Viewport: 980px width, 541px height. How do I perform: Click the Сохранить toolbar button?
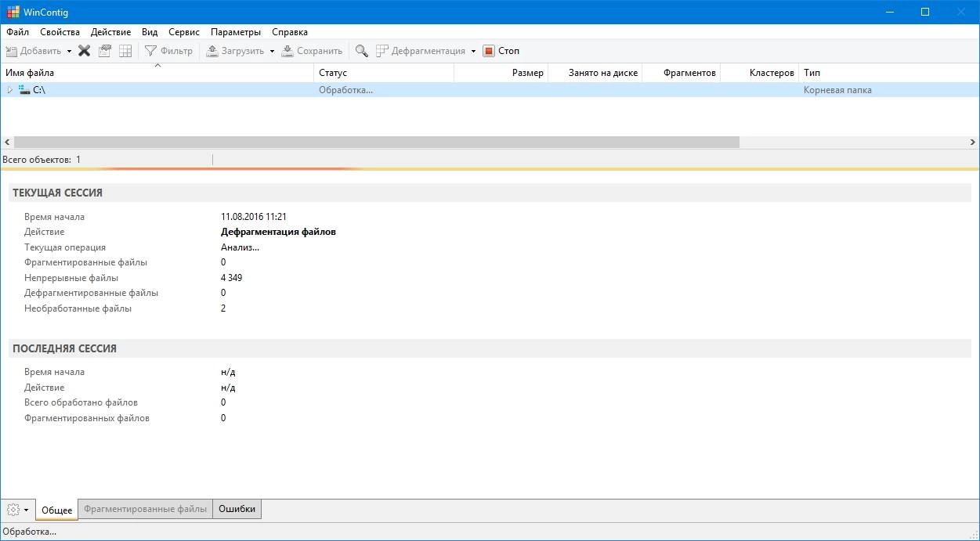pos(312,51)
